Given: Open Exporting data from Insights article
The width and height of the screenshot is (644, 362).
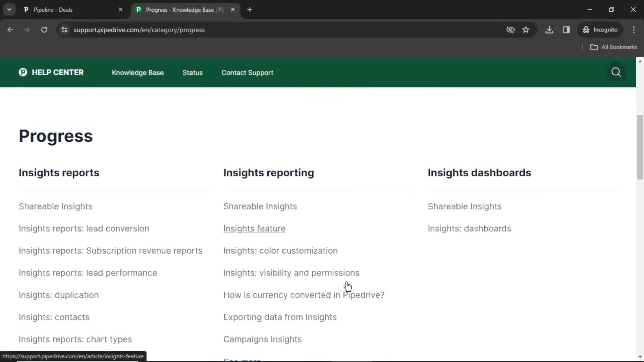Looking at the screenshot, I should tap(280, 317).
